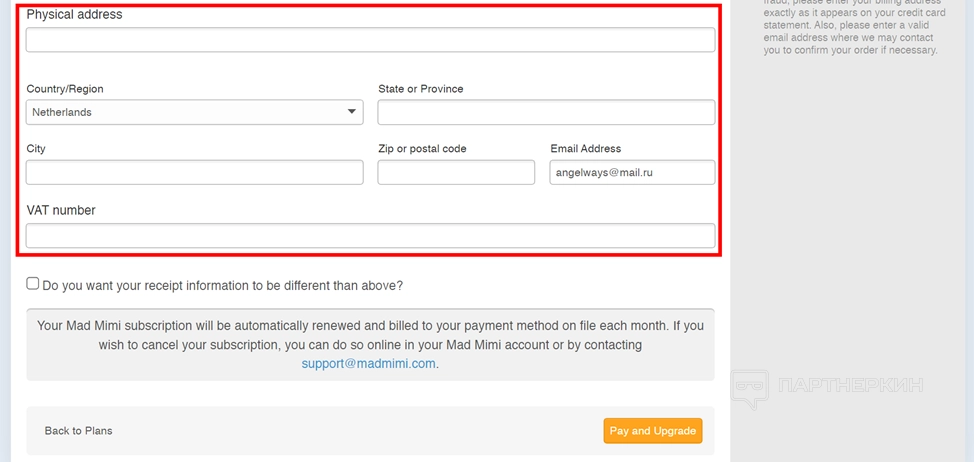Click the Zip or postal code field
This screenshot has height=462, width=974.
[456, 172]
